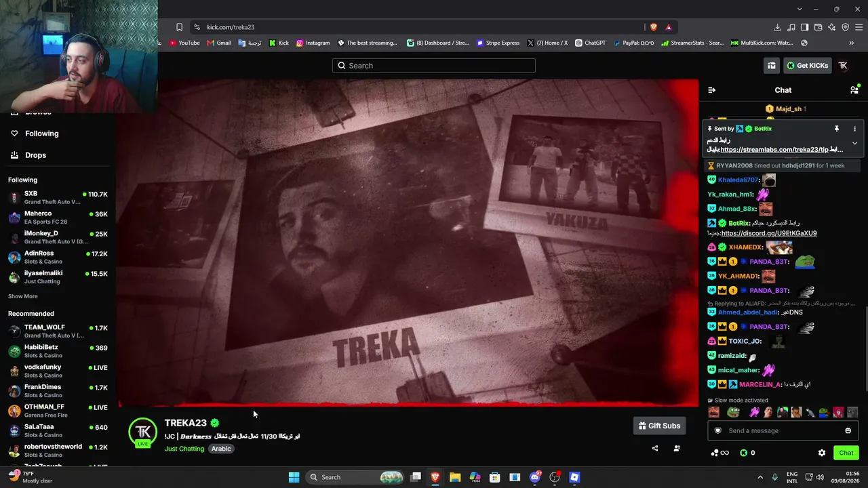Open the Gmail bookmark
The image size is (868, 488).
218,43
